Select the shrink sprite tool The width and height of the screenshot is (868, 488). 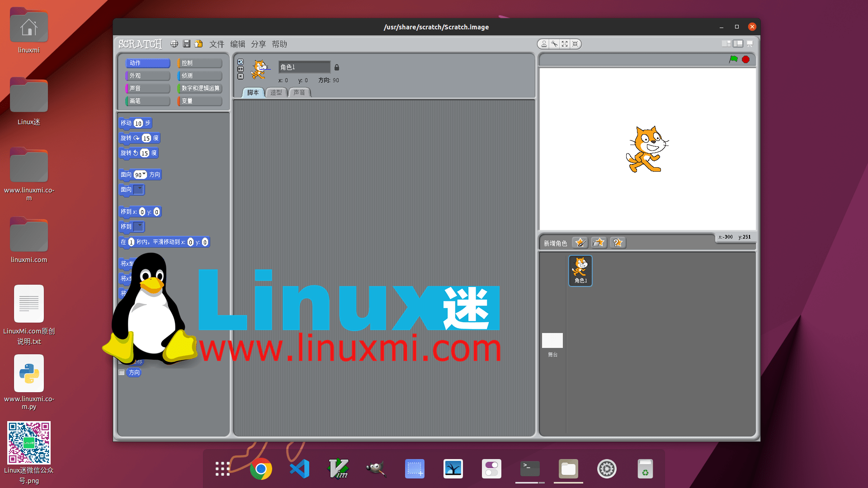pyautogui.click(x=576, y=44)
